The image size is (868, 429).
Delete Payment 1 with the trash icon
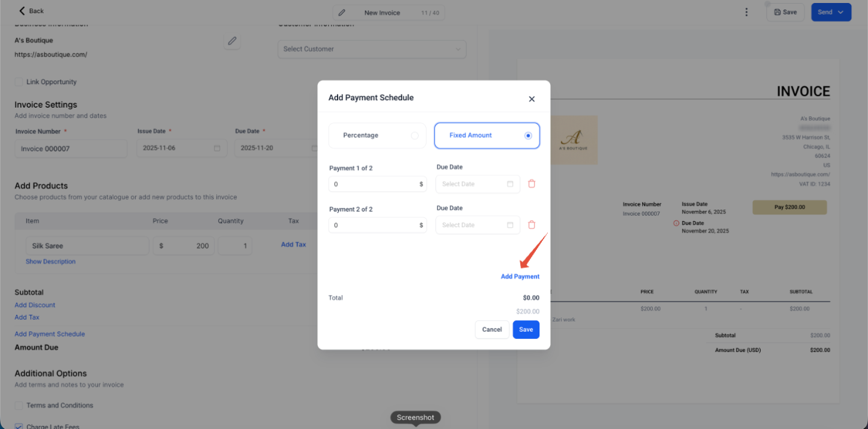click(532, 184)
